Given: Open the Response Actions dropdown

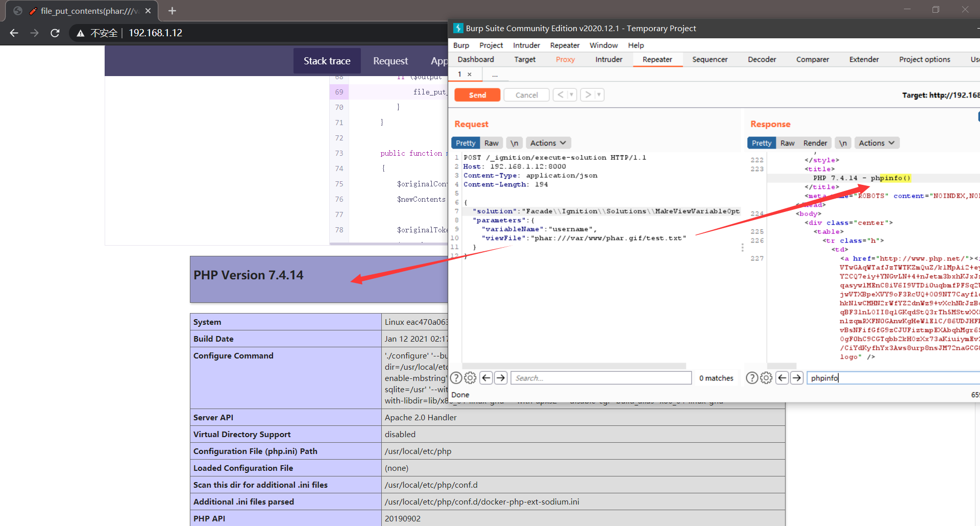Looking at the screenshot, I should (876, 143).
